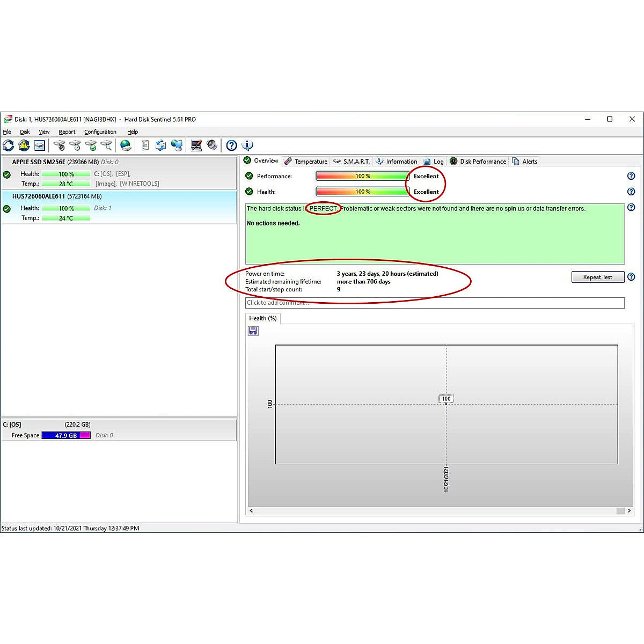Image resolution: width=644 pixels, height=644 pixels.
Task: Click help icon next to Performance rating
Action: point(631,176)
